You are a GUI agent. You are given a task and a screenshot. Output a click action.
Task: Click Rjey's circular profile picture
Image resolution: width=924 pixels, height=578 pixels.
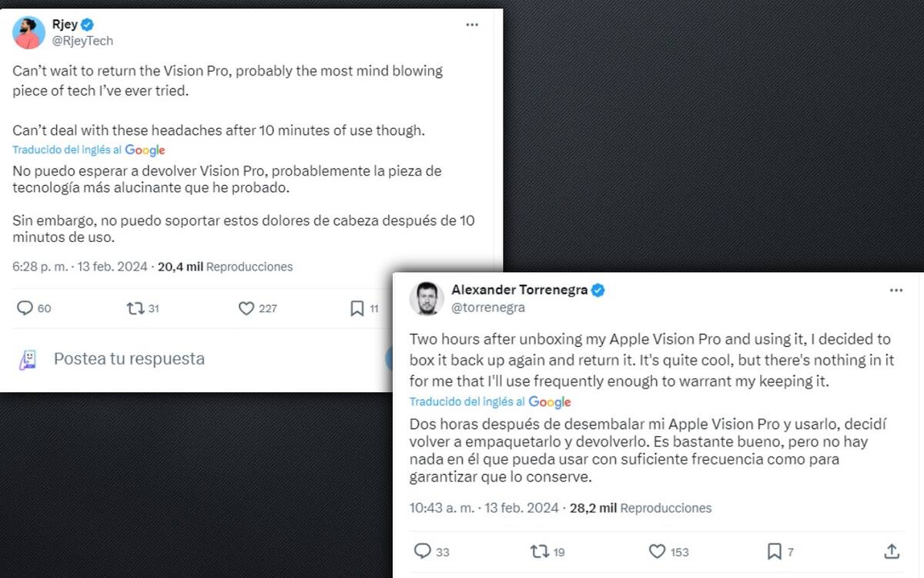[28, 32]
